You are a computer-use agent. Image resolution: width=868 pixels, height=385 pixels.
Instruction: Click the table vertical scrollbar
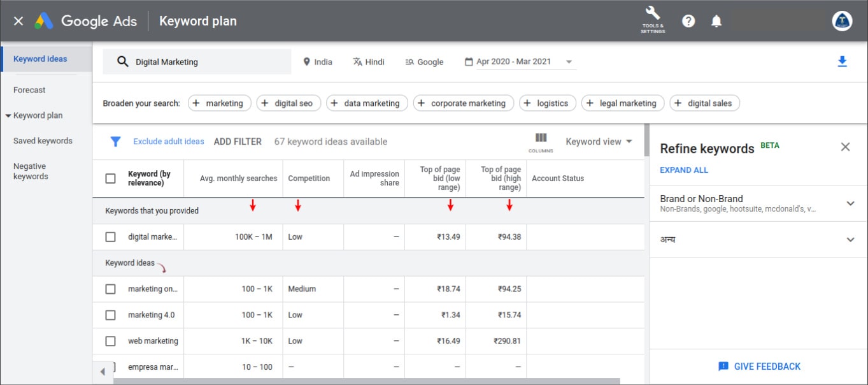(646, 140)
